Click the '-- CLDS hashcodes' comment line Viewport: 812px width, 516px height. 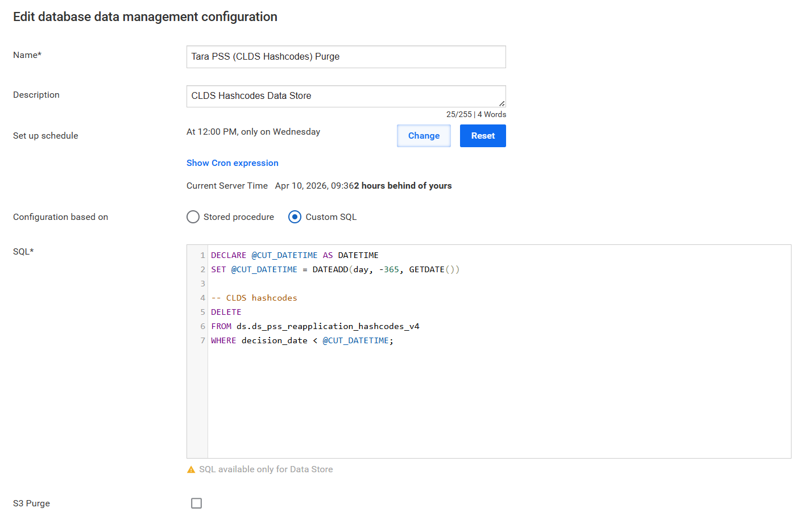(x=254, y=298)
